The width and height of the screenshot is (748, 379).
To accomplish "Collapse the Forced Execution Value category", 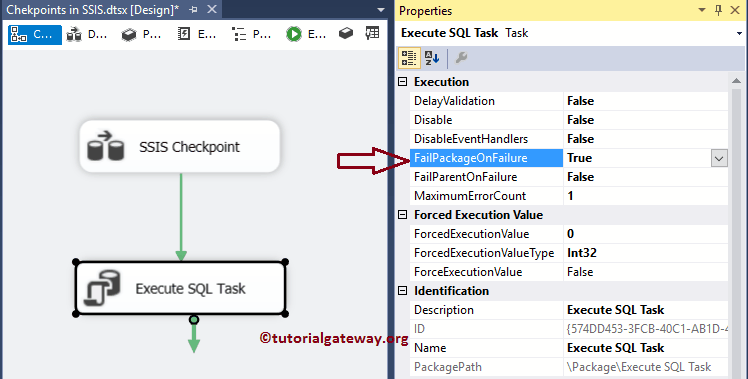I will [x=403, y=215].
